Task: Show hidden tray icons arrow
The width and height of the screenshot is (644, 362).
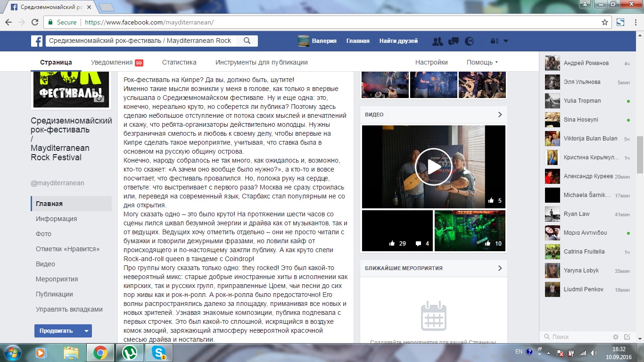Action: tap(548, 353)
